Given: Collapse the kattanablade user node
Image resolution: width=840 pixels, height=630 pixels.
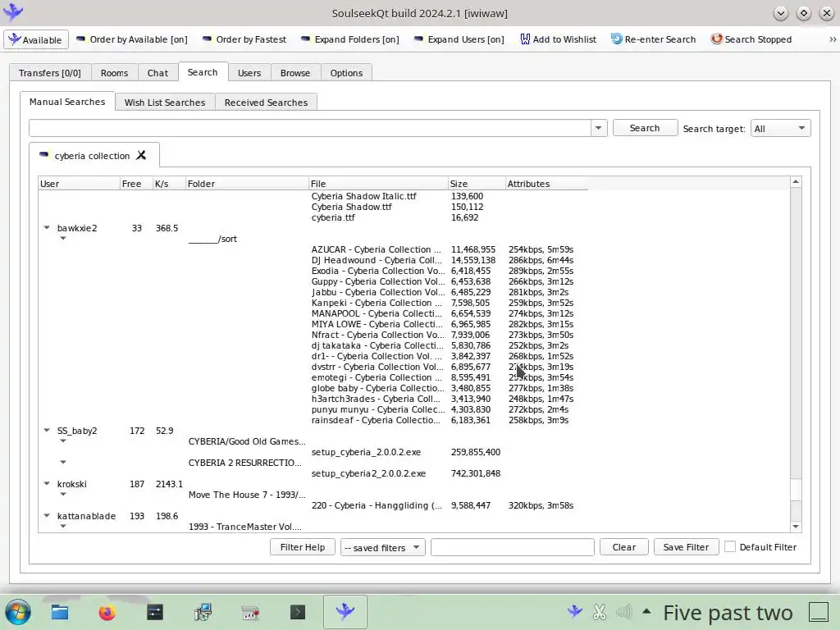Looking at the screenshot, I should [x=47, y=515].
